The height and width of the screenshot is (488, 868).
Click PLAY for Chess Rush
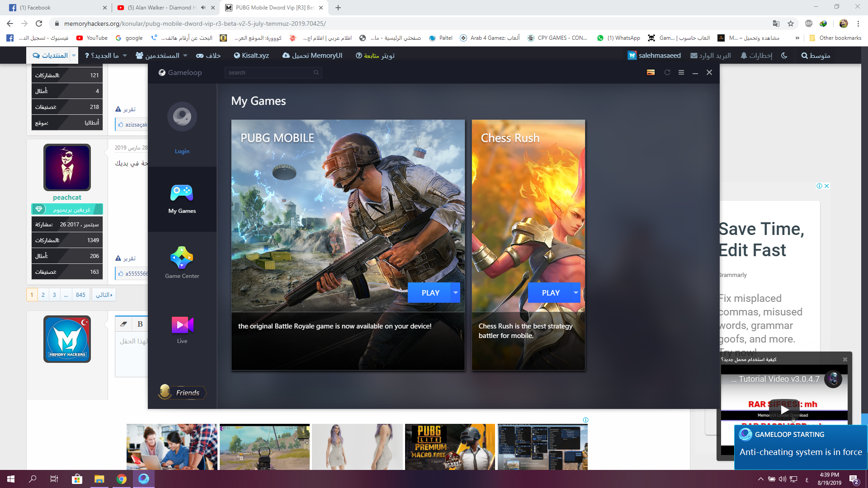tap(550, 293)
